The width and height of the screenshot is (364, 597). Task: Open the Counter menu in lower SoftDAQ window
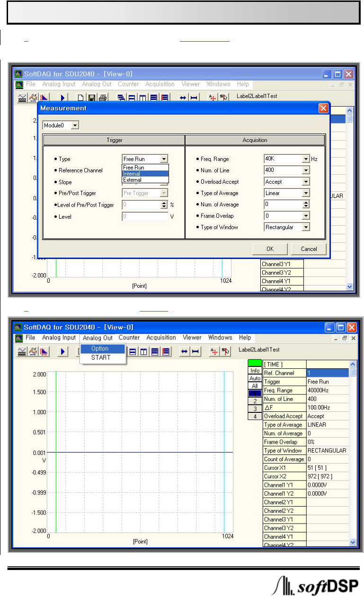tap(129, 338)
